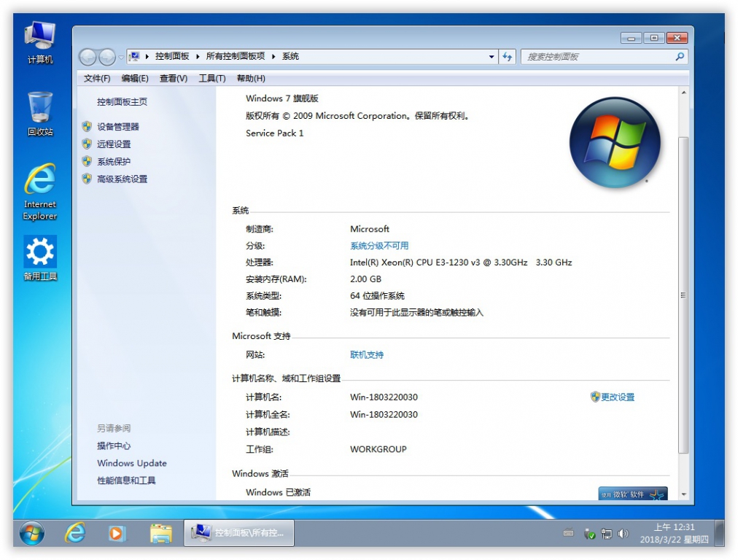The image size is (738, 560).
Task: Open Windows Update in the sidebar
Action: 132,463
